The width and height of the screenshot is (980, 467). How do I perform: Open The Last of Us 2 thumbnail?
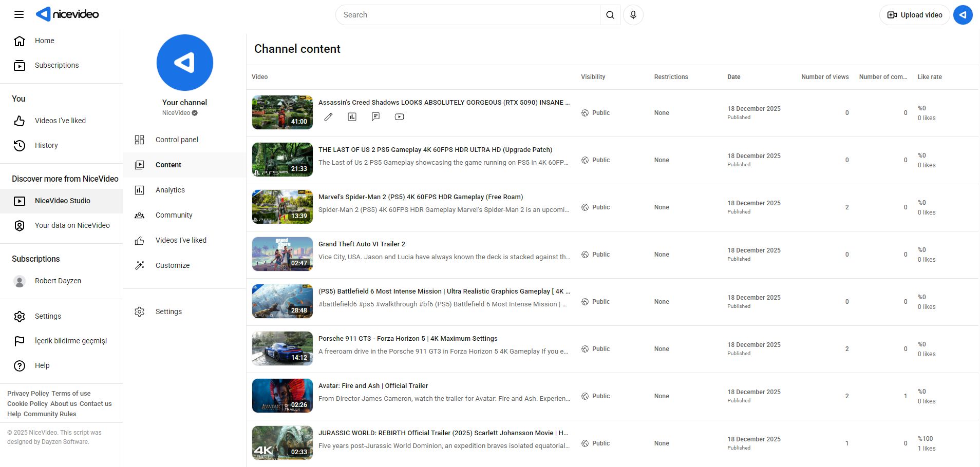click(282, 160)
